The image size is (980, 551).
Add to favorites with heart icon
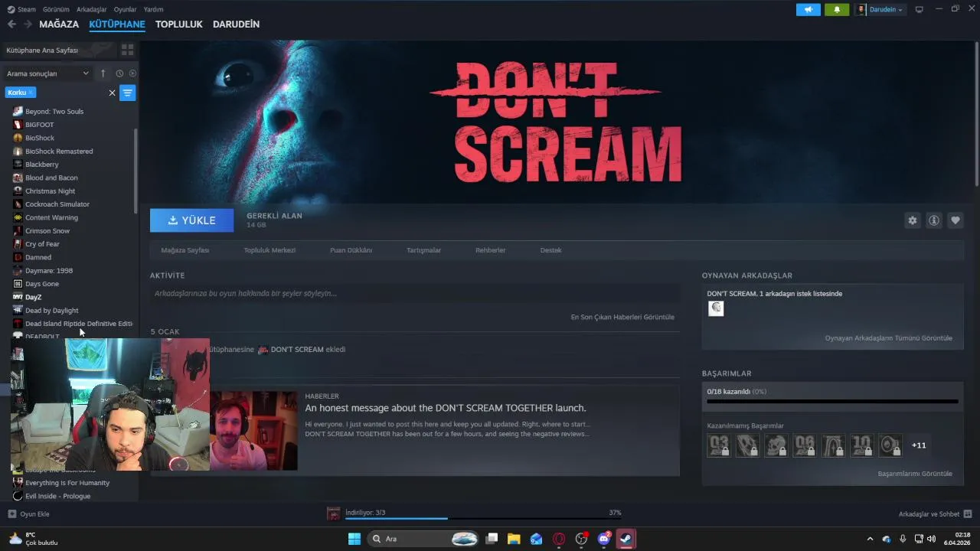[955, 220]
